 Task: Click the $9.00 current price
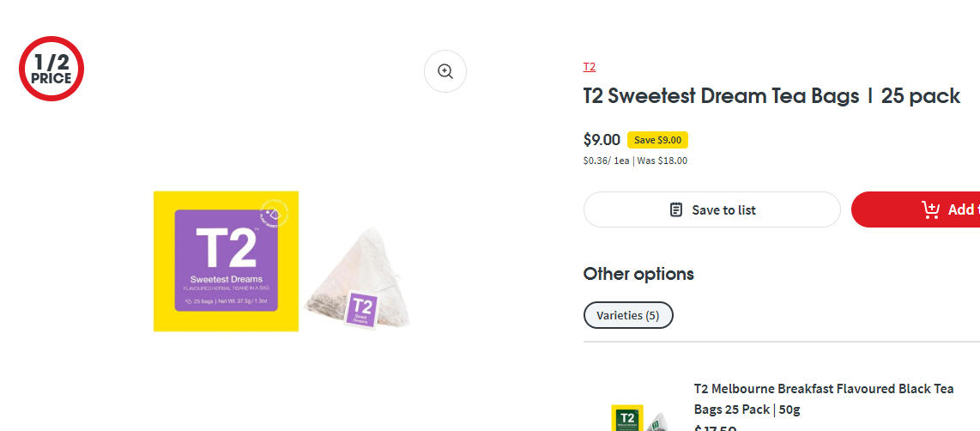pos(602,140)
